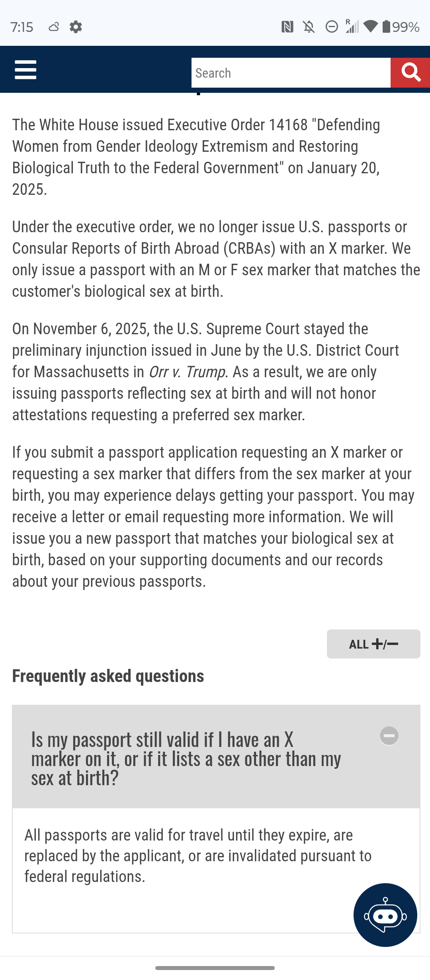Open the hamburger navigation menu

pyautogui.click(x=25, y=70)
